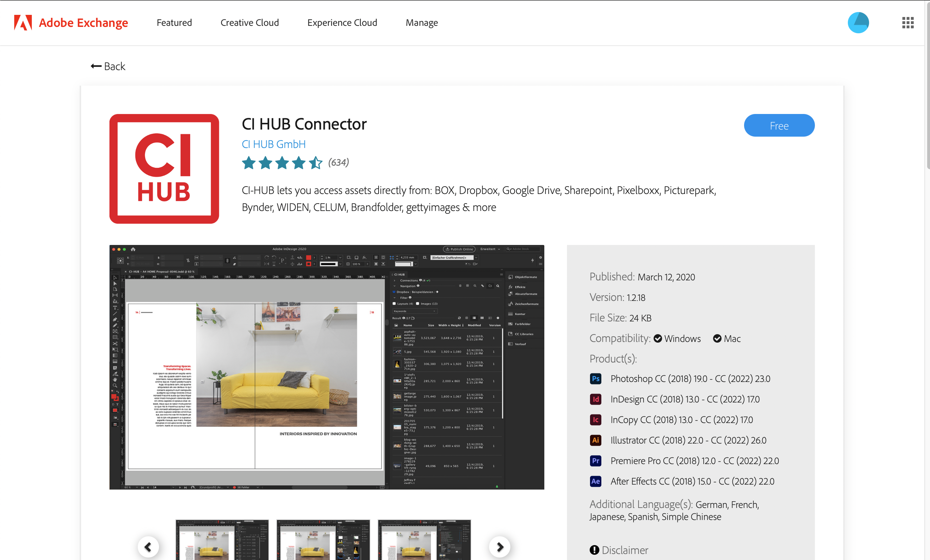Click the InCopy CC product icon
The height and width of the screenshot is (560, 930).
(595, 419)
